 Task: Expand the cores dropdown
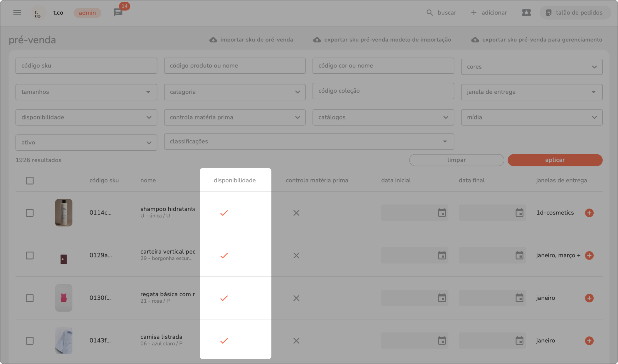(x=531, y=67)
